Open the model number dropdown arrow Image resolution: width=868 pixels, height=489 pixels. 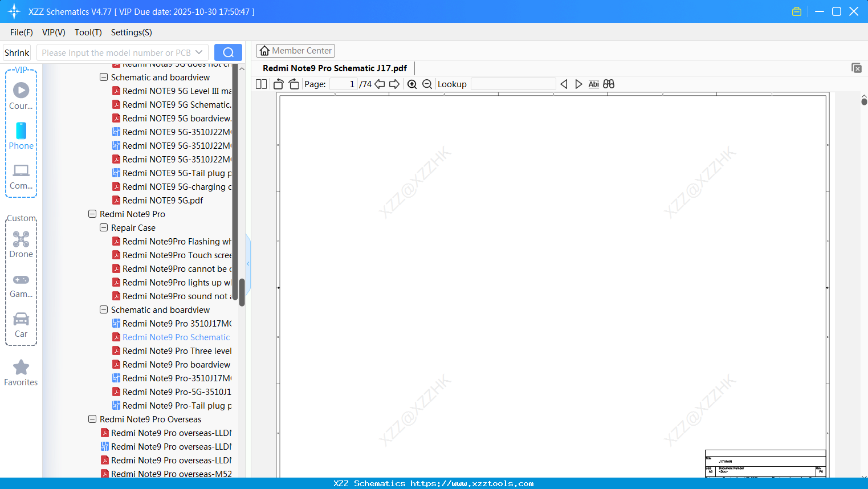click(x=199, y=52)
